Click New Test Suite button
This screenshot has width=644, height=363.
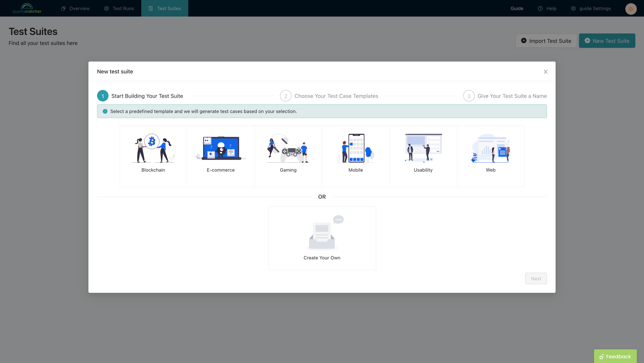pyautogui.click(x=607, y=41)
